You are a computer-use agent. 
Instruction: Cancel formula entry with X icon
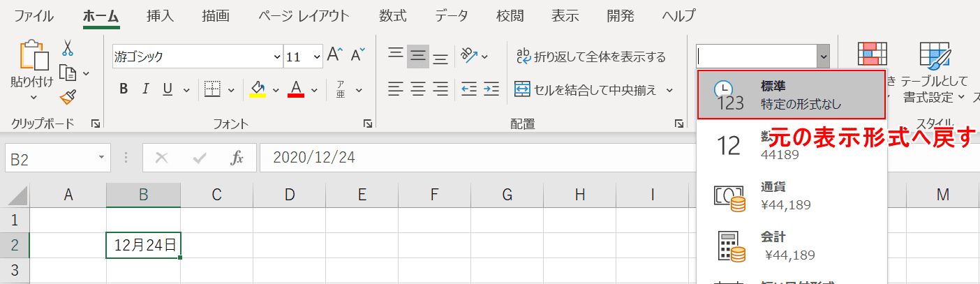(161, 158)
